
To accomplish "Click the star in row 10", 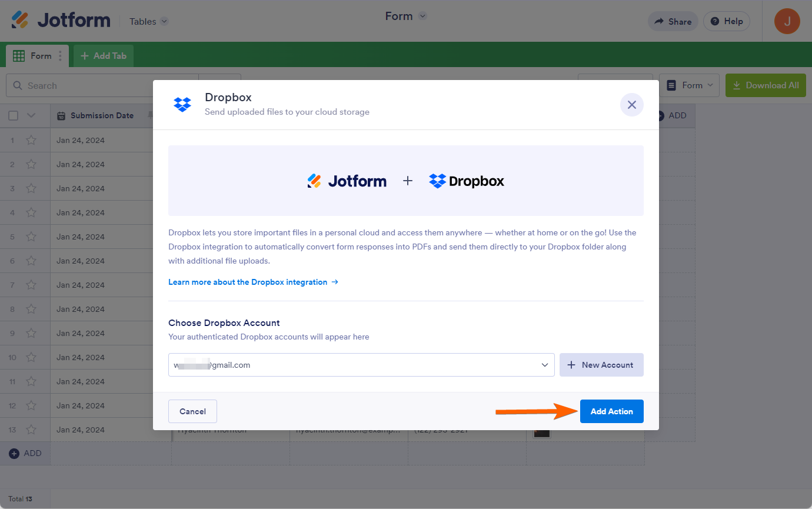I will [31, 357].
